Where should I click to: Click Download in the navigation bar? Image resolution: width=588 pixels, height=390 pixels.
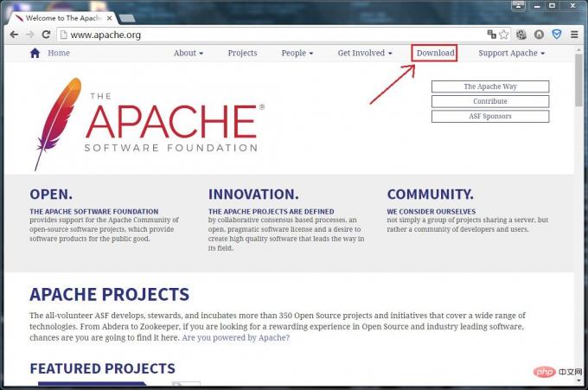435,53
